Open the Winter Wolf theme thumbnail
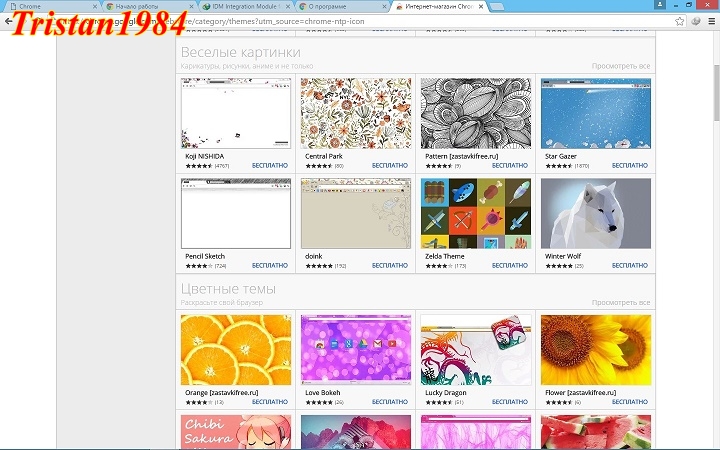 pos(595,213)
